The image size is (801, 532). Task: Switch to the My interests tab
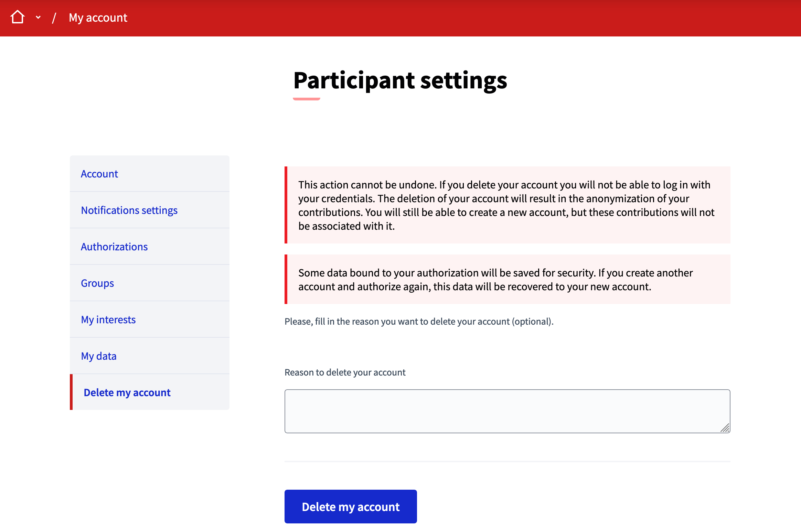[x=108, y=319]
